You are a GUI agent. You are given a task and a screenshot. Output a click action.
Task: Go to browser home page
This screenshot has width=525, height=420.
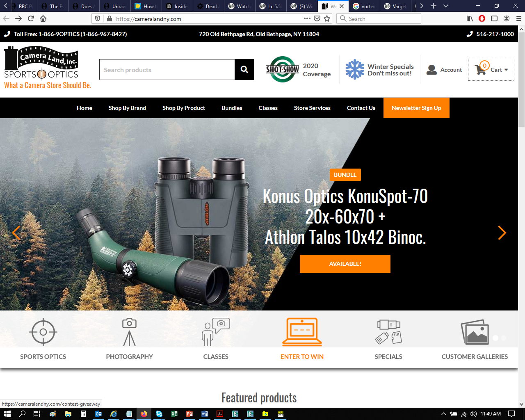coord(43,18)
